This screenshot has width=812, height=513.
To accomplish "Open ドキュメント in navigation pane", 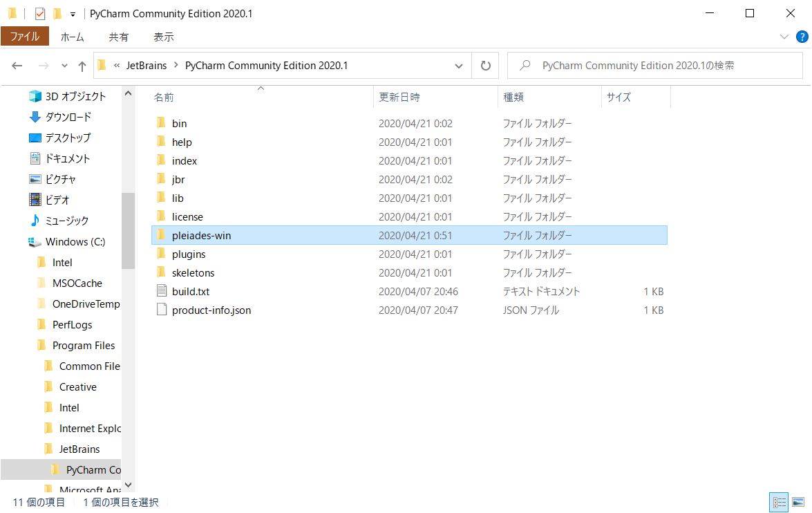I will [x=68, y=158].
